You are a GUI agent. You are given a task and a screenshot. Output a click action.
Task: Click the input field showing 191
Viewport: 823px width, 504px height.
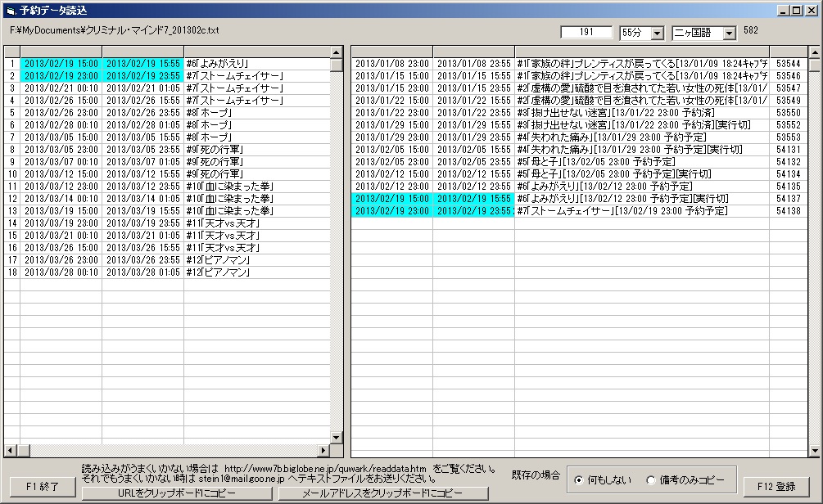(586, 33)
